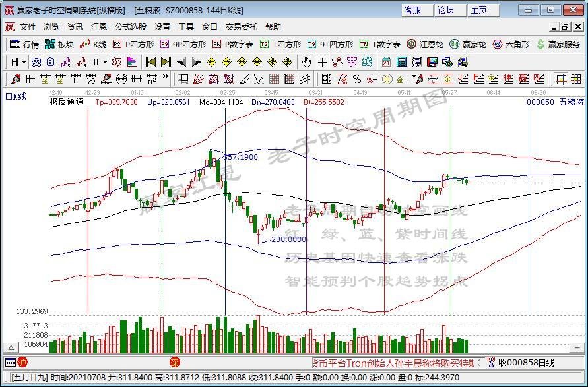Click yellow diamond horizontal-compress icon
Viewport: 588px width, 387px height.
click(x=257, y=62)
